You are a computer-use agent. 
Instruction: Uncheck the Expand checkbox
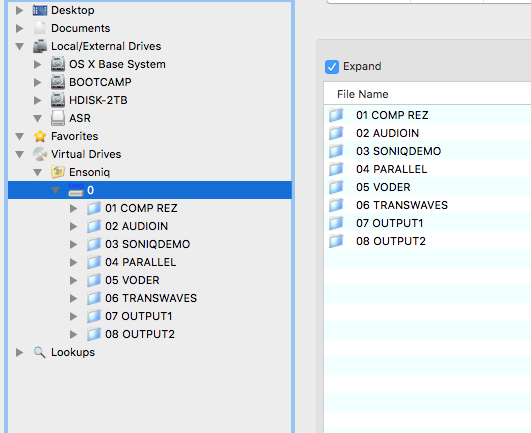click(332, 67)
